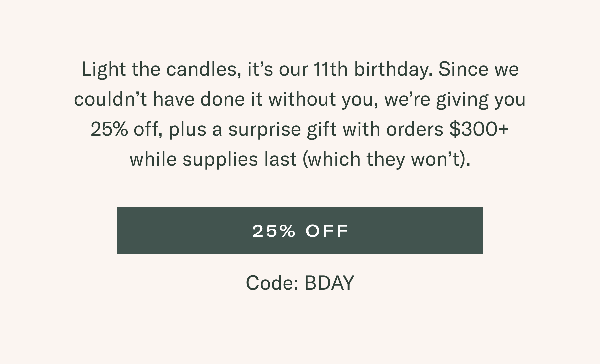Image resolution: width=600 pixels, height=364 pixels.
Task: Click the BDAY promo code word
Action: pyautogui.click(x=329, y=283)
